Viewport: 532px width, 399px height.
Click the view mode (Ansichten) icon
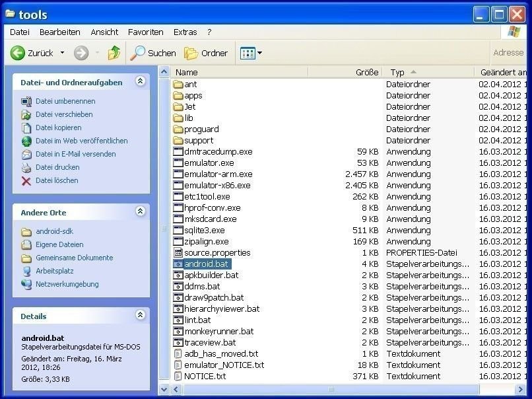coord(248,53)
